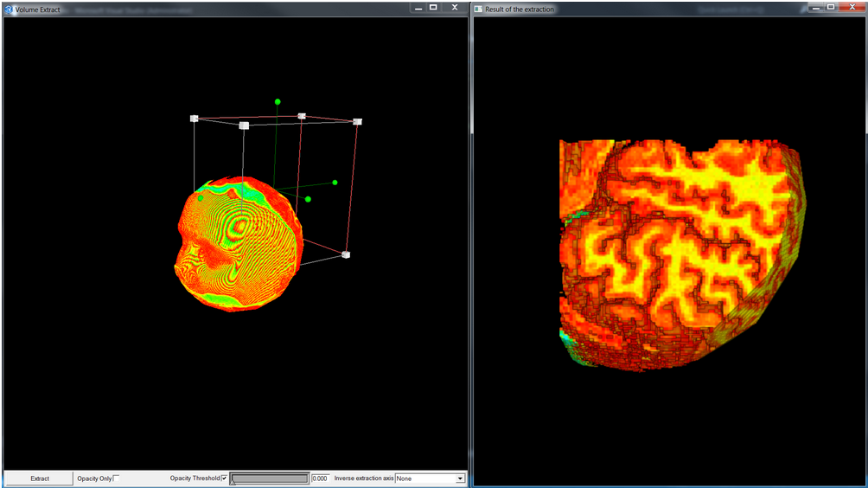868x488 pixels.
Task: Click the Extract button
Action: pos(40,478)
